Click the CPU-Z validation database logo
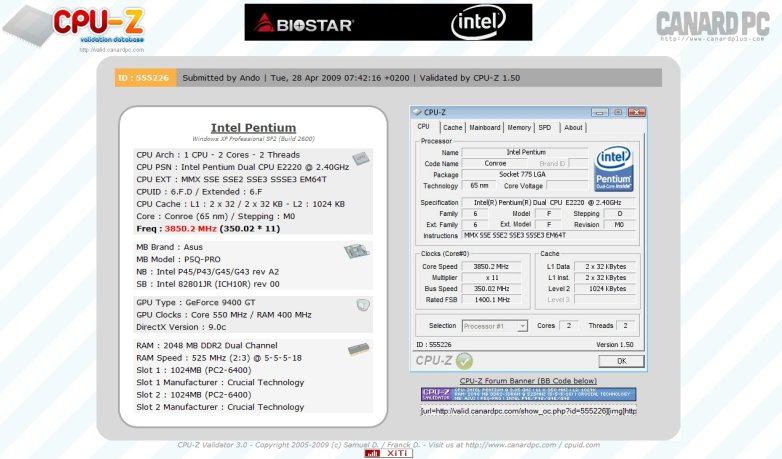Image resolution: width=782 pixels, height=459 pixels. 75,25
